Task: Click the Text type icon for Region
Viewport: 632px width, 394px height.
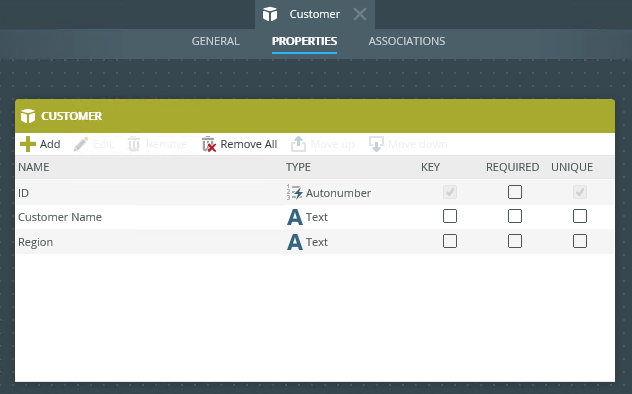Action: [x=295, y=242]
